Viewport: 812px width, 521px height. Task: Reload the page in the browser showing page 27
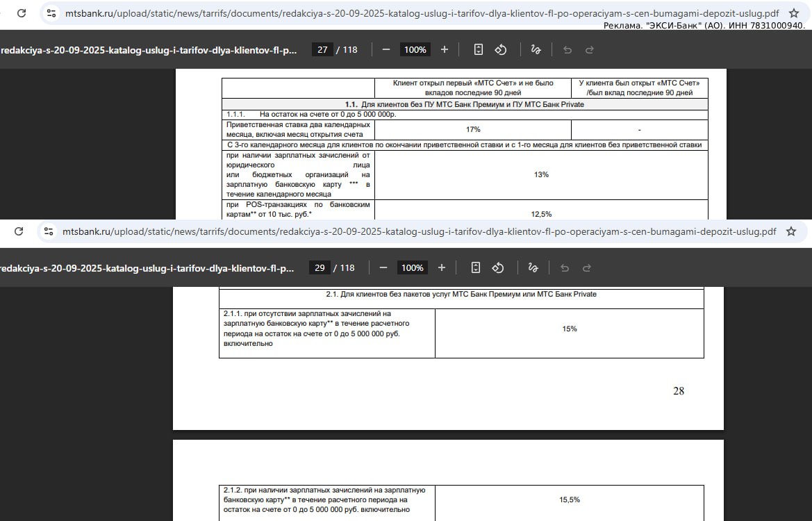22,13
